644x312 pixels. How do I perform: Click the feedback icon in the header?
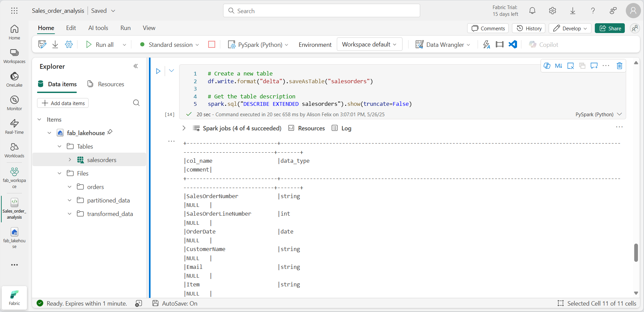613,11
